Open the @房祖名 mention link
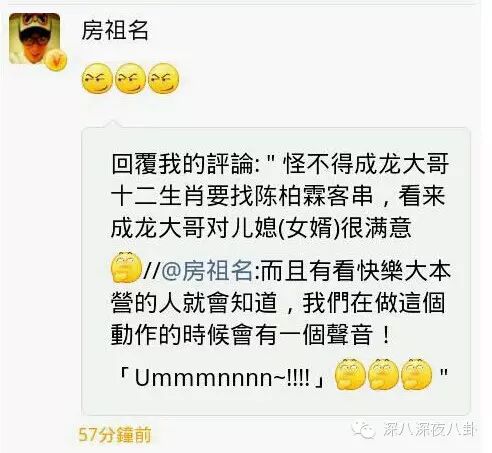Image resolution: width=492 pixels, height=453 pixels. click(207, 270)
